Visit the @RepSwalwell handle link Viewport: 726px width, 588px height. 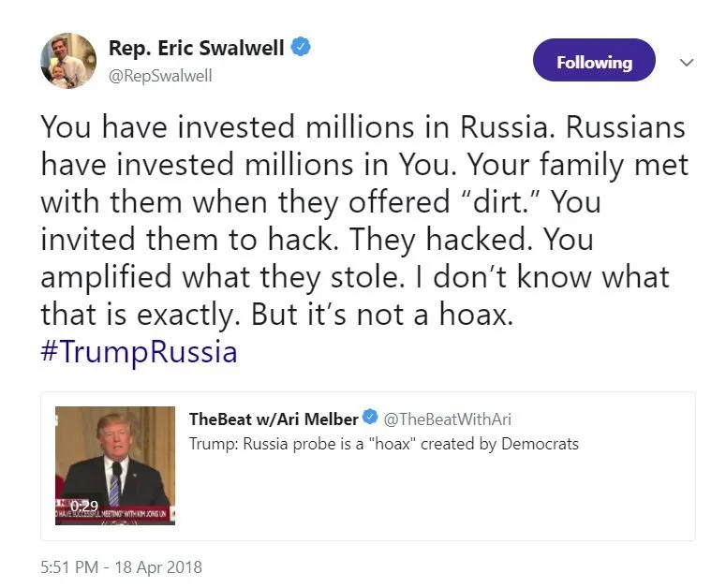click(x=160, y=76)
